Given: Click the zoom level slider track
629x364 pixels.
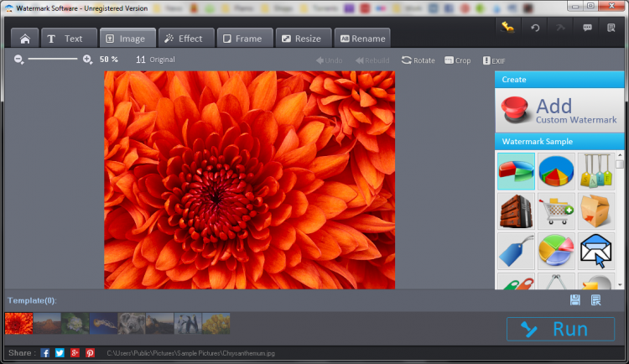Looking at the screenshot, I should click(54, 60).
